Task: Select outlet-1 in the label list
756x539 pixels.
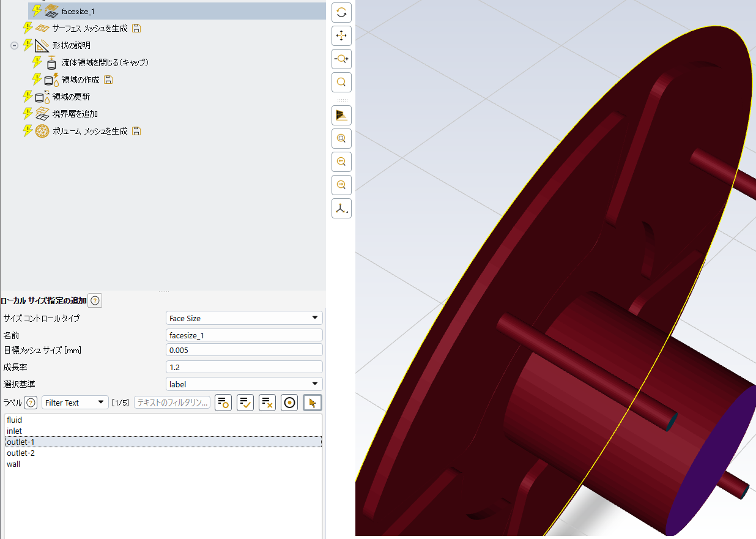Action: point(163,442)
